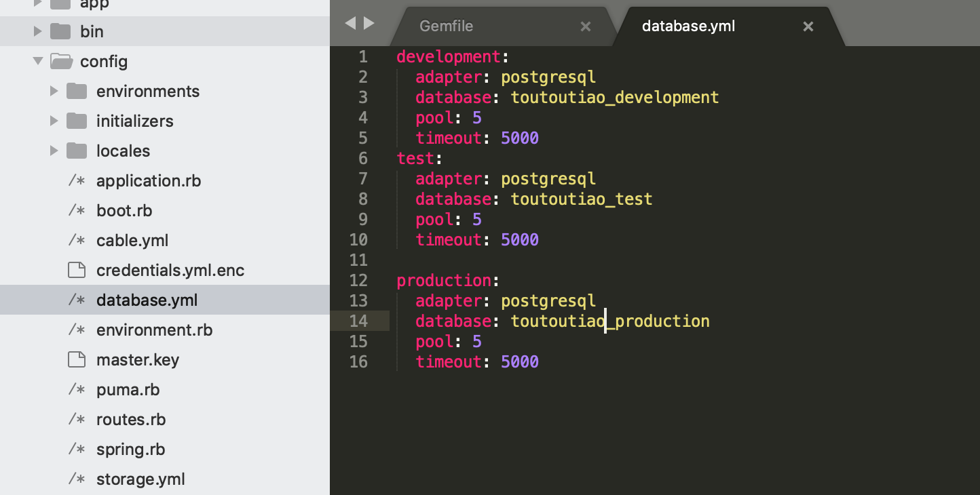Click the bin folder icon
Image resolution: width=980 pixels, height=495 pixels.
pos(61,31)
